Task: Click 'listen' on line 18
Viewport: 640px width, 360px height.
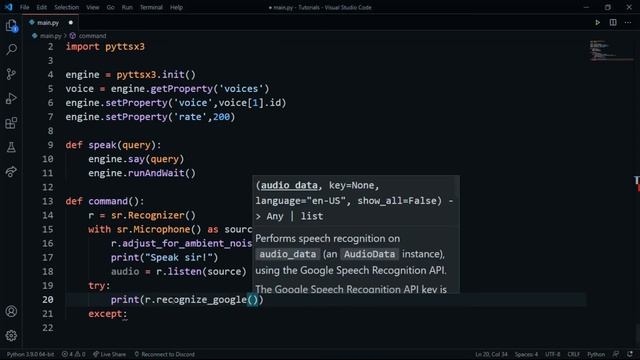Action: coord(184,271)
